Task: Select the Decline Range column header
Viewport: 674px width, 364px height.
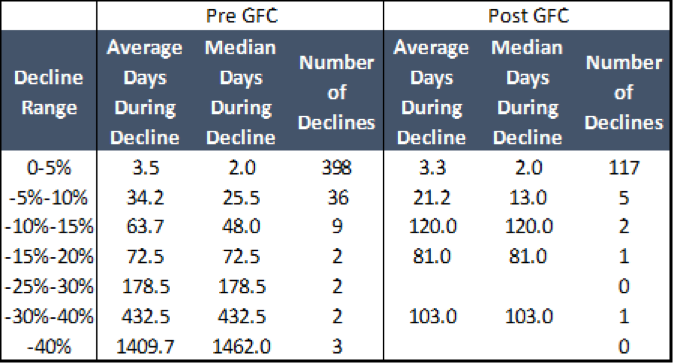Action: (x=49, y=92)
